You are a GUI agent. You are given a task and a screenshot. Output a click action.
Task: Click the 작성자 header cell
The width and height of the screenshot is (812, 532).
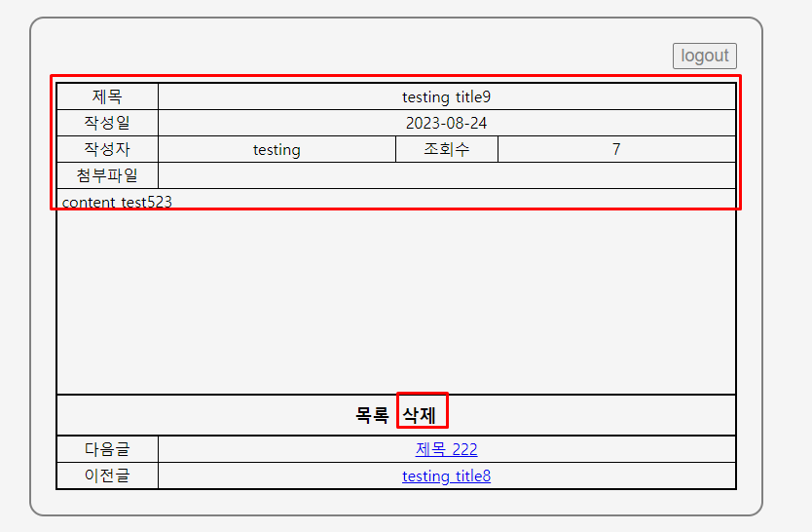coord(107,149)
